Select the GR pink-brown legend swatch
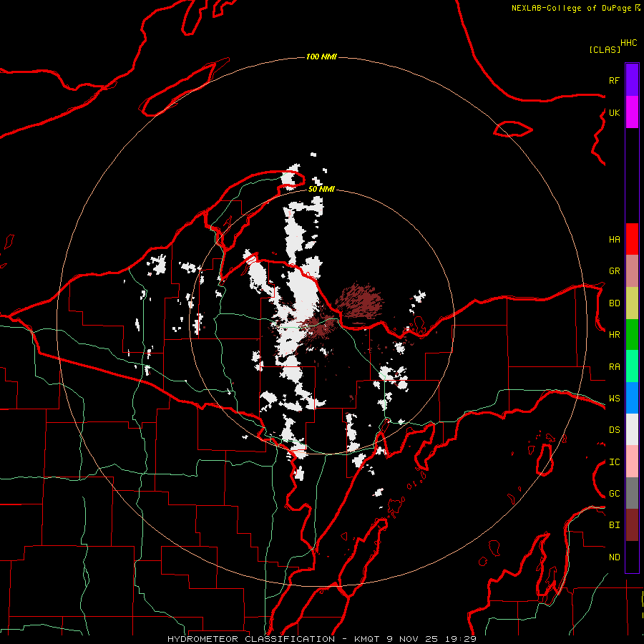644x644 pixels. pos(632,271)
